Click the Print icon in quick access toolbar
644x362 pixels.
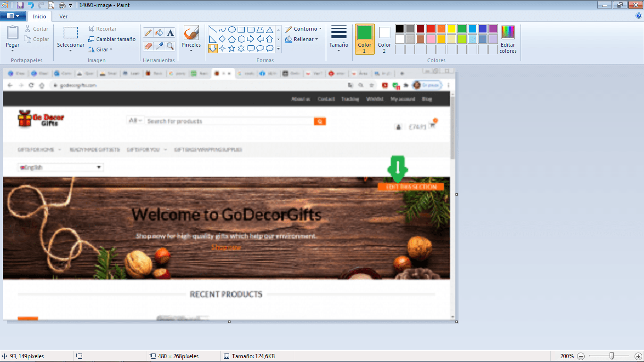pos(62,5)
